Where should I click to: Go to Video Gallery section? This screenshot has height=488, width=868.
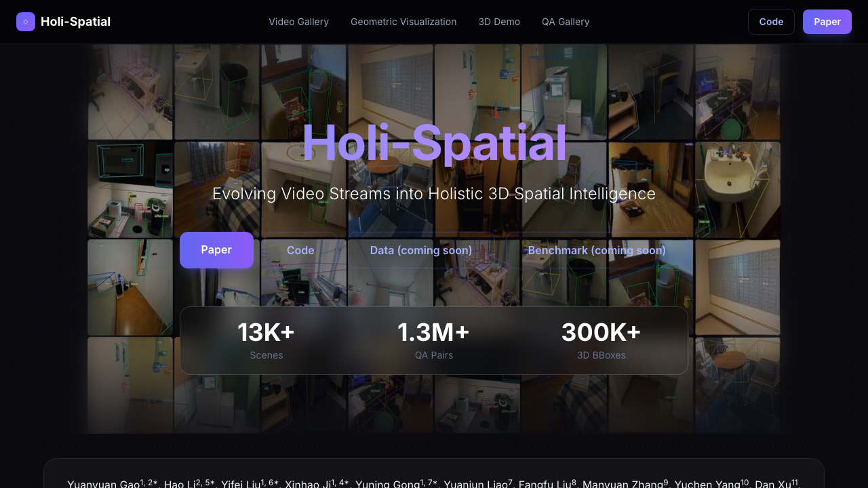click(x=298, y=22)
